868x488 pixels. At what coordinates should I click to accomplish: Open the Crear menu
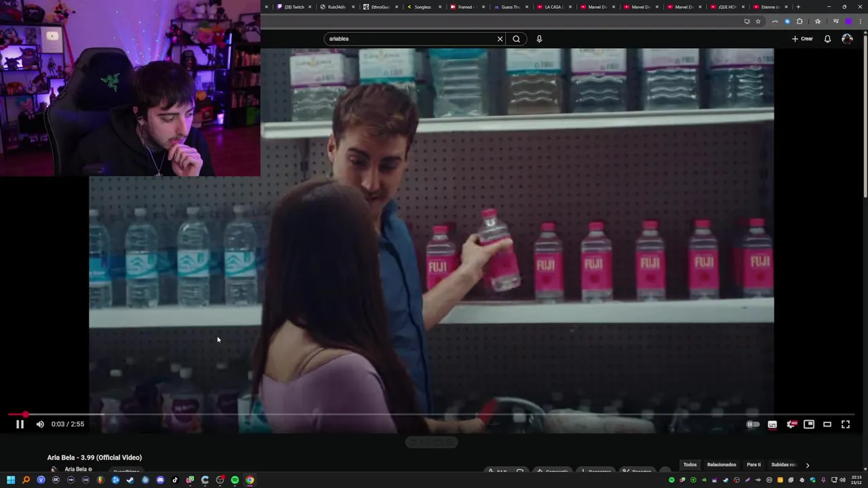[x=802, y=39]
